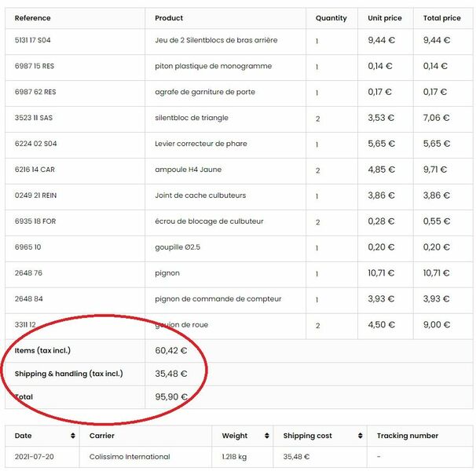
Task: Select the Carrier column header
Action: coord(101,436)
